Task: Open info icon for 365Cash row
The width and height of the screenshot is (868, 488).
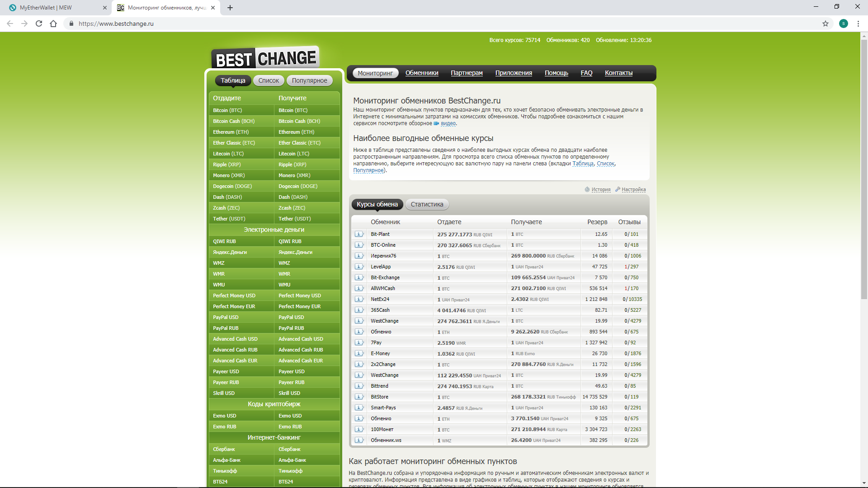Action: coord(359,310)
